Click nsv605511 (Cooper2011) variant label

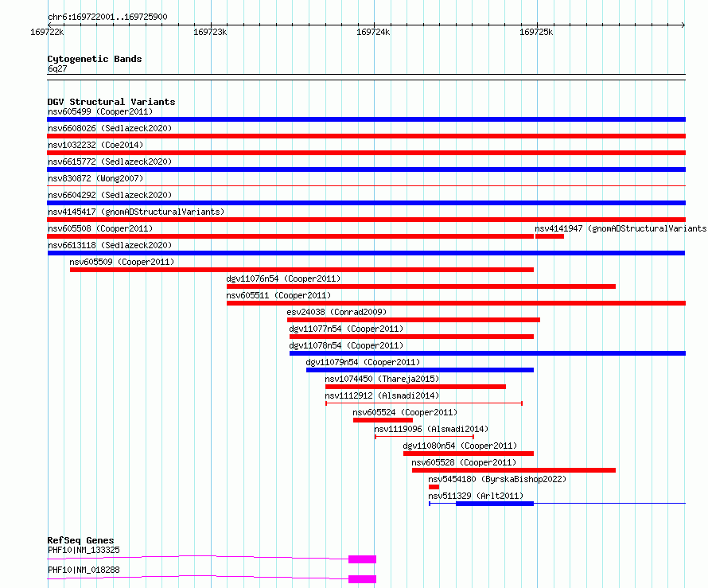278,295
